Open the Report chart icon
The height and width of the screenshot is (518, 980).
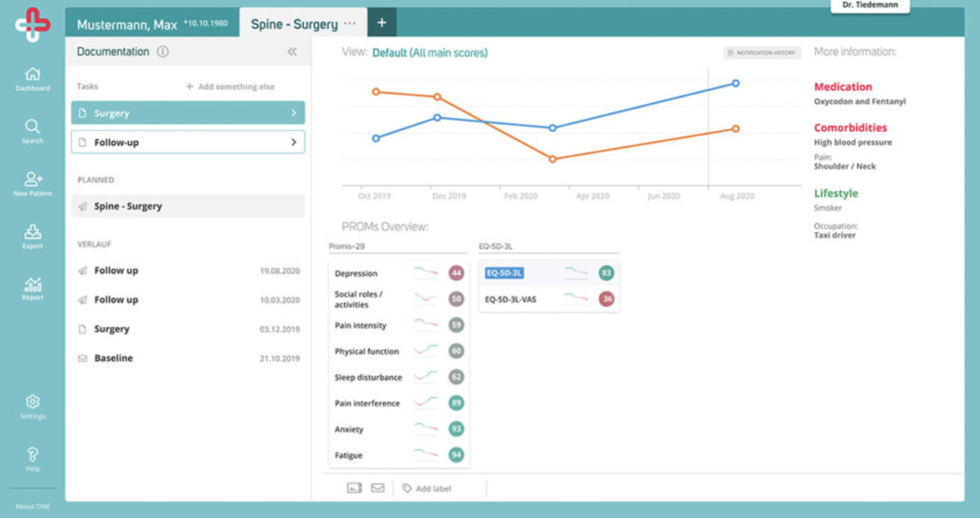pyautogui.click(x=33, y=284)
